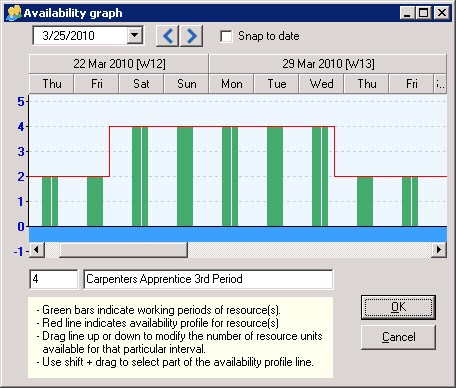456x388 pixels.
Task: Go to previous period with left arrow
Action: (168, 36)
